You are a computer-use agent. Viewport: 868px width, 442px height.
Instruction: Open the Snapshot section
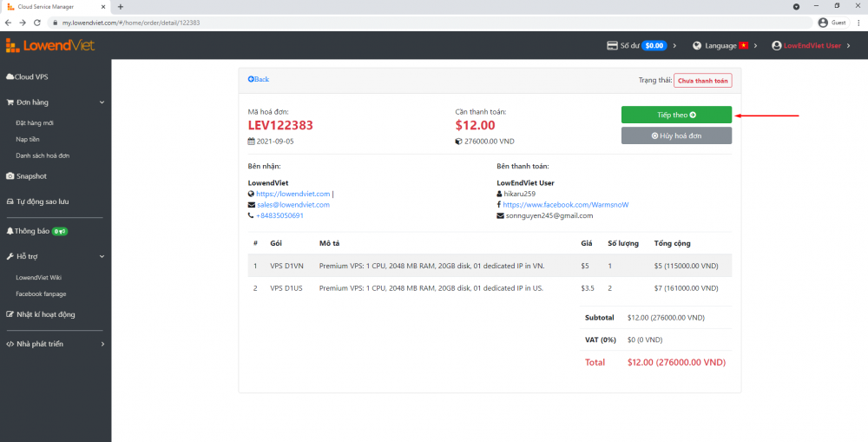click(27, 176)
